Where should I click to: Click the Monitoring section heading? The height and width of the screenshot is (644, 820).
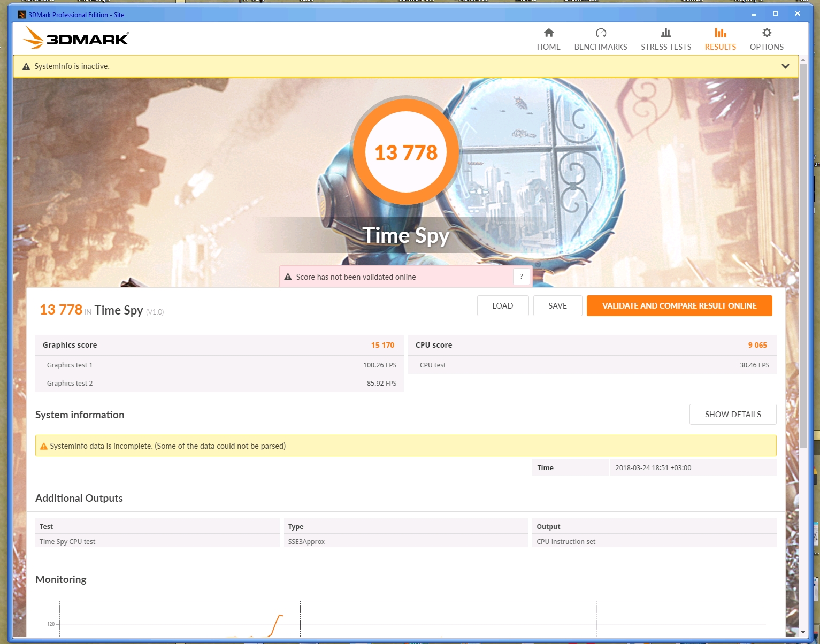[x=61, y=579]
